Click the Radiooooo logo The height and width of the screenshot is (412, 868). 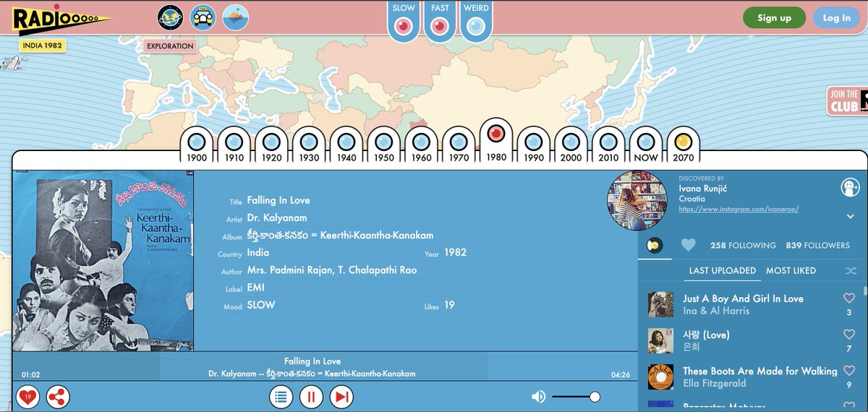point(61,18)
